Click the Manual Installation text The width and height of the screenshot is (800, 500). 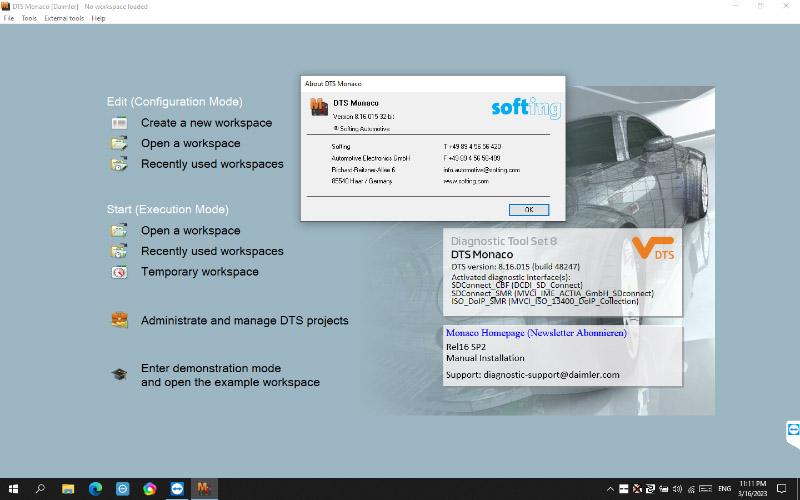(x=485, y=358)
